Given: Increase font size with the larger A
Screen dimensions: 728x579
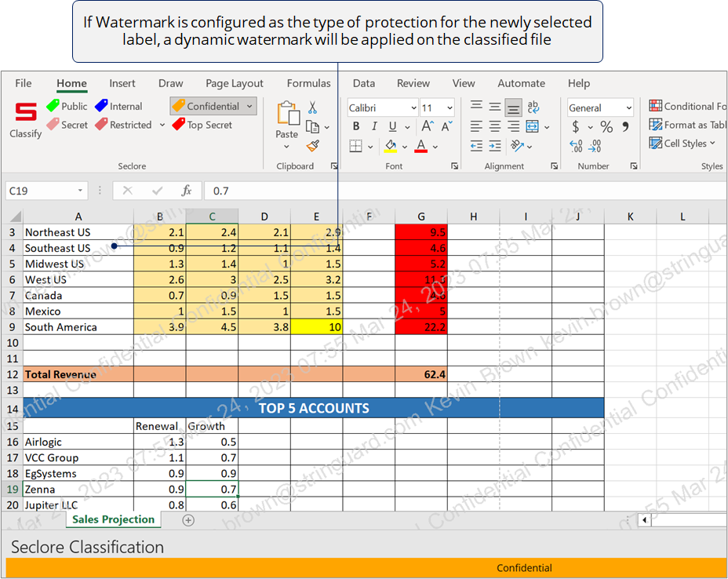Looking at the screenshot, I should pos(427,126).
